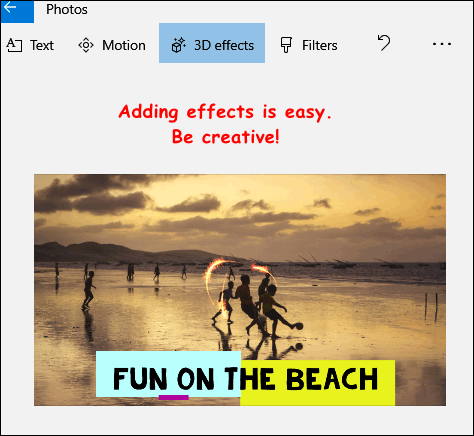Click the Motion target icon

coord(86,45)
